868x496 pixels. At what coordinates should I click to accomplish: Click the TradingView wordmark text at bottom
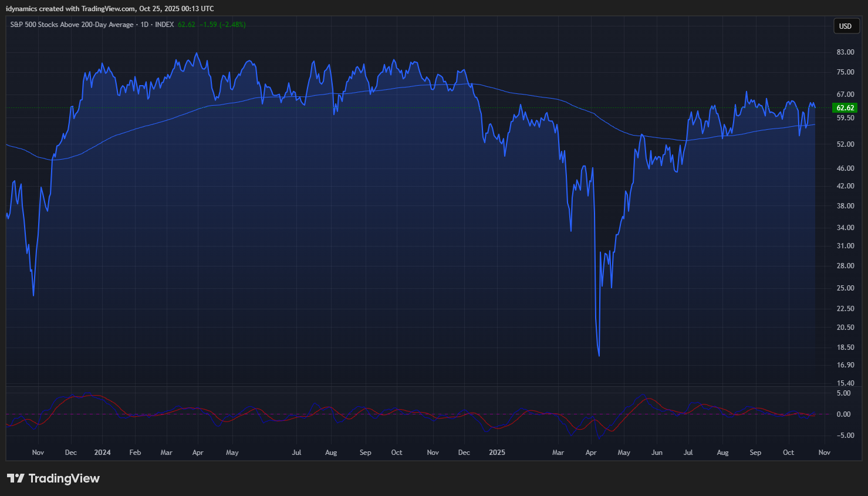pyautogui.click(x=64, y=478)
